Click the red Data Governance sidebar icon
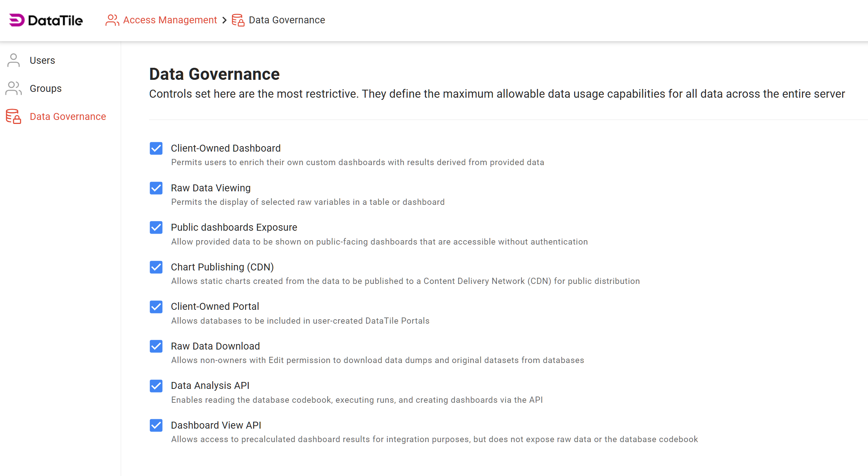This screenshot has height=476, width=868. (x=13, y=116)
